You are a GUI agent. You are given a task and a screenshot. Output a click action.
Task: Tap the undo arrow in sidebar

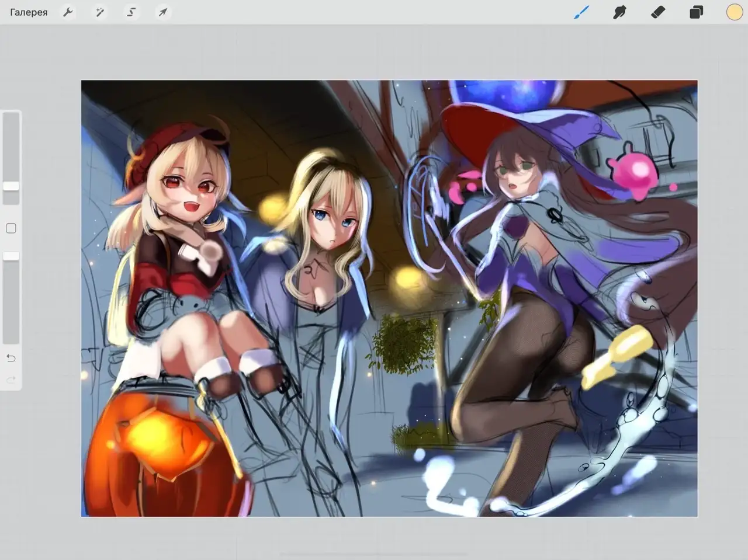click(11, 358)
